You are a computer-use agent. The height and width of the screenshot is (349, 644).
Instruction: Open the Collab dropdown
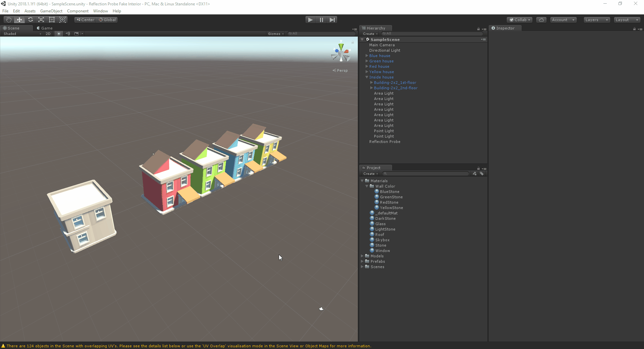click(520, 20)
